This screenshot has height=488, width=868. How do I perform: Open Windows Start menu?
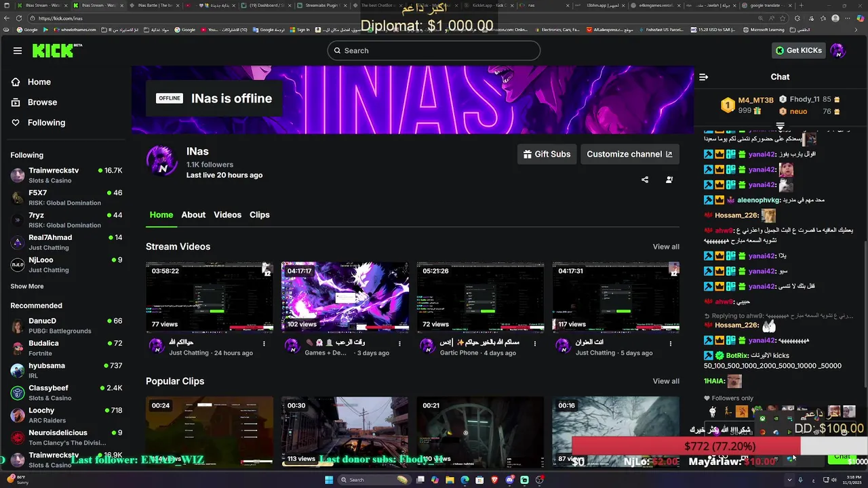[x=329, y=480]
